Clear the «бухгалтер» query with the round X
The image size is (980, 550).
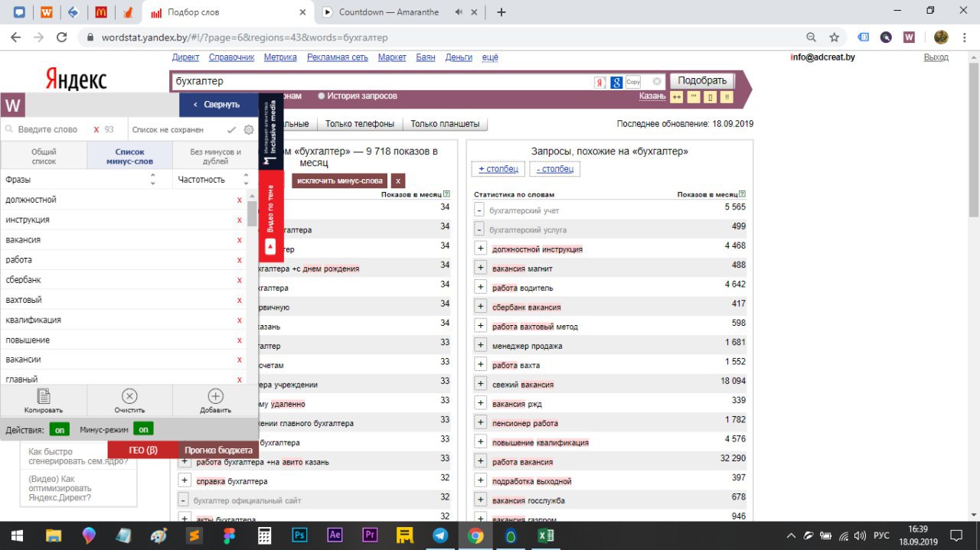[657, 82]
